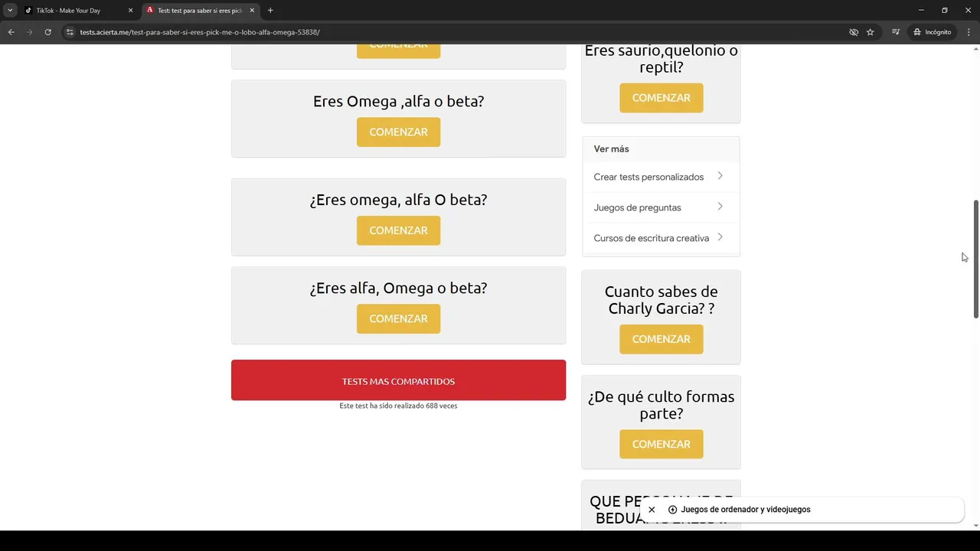This screenshot has width=980, height=551.
Task: Select the Test para saber si eres pick tab
Action: pyautogui.click(x=201, y=11)
